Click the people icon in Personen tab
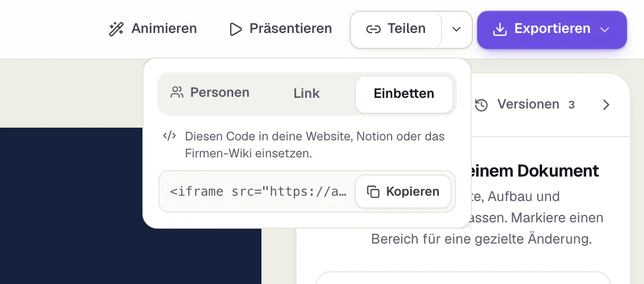Screen dimensions: 644x284 click(x=177, y=92)
